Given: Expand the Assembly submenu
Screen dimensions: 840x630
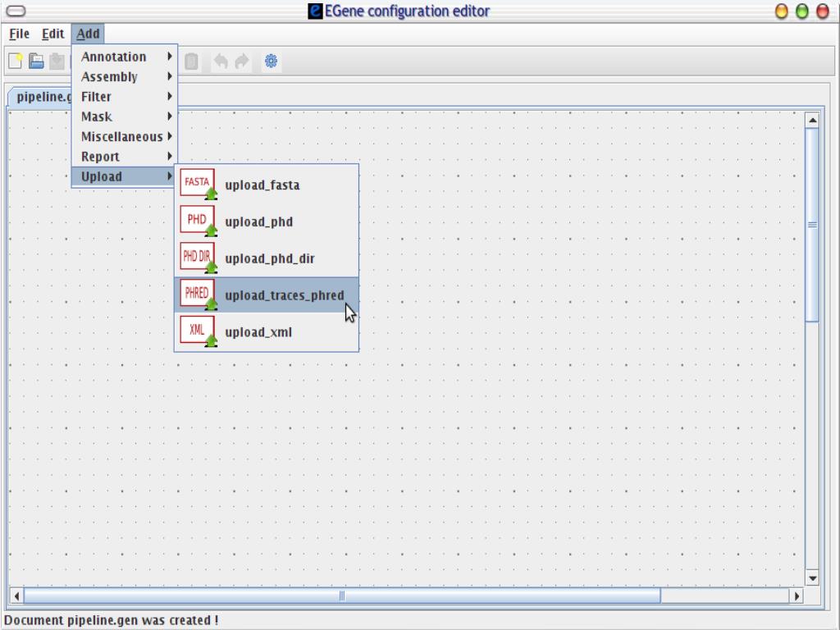Looking at the screenshot, I should click(125, 76).
